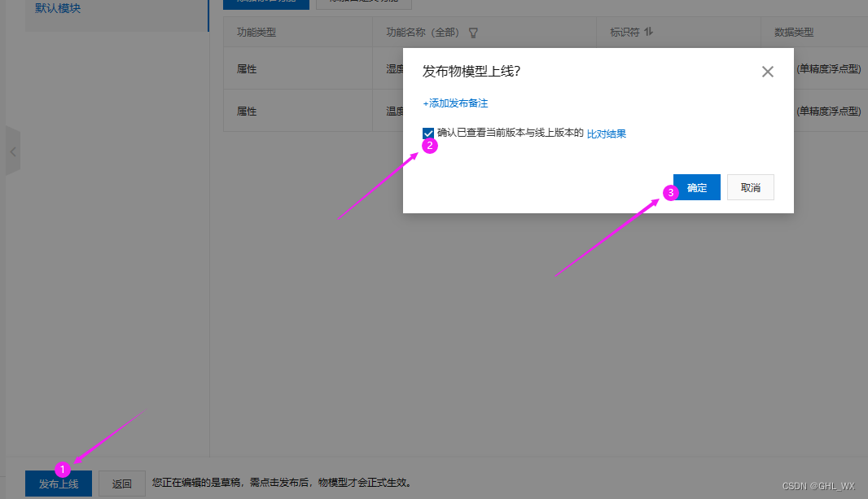The height and width of the screenshot is (499, 868).
Task: Open the 功能名称 filter funnel icon
Action: (473, 33)
